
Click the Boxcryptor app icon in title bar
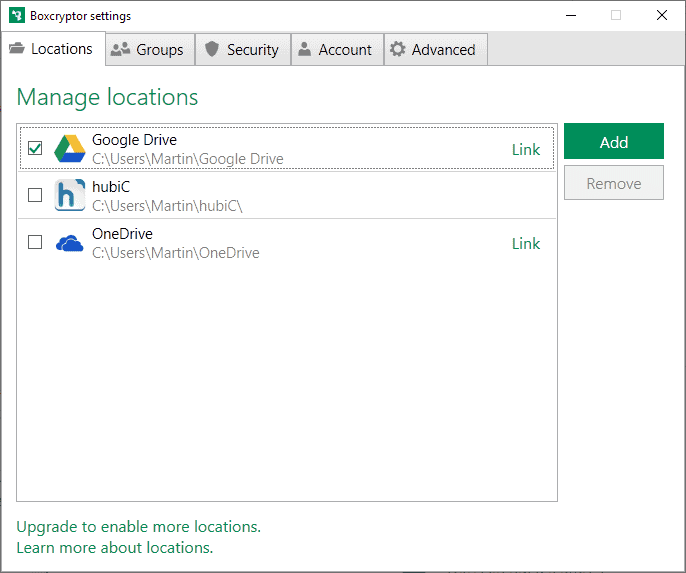pyautogui.click(x=17, y=16)
